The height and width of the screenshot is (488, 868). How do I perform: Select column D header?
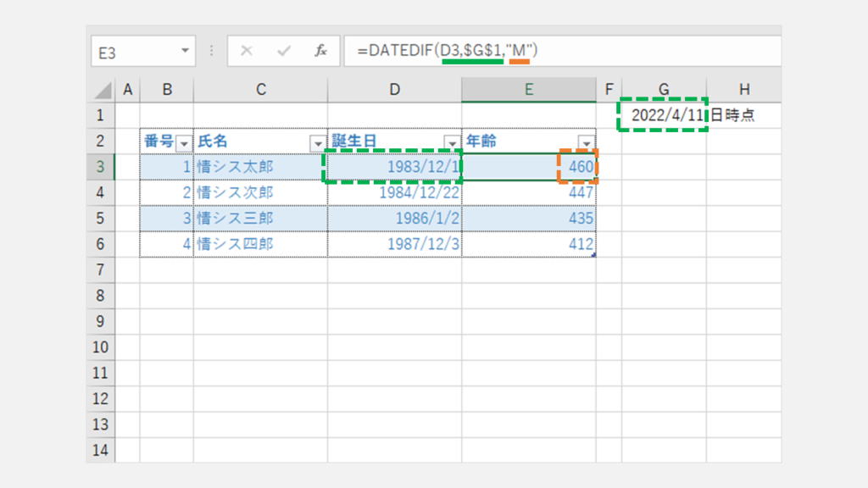click(394, 89)
